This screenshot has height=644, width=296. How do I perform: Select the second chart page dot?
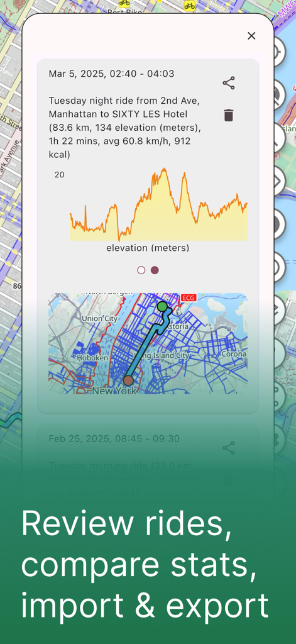155,270
